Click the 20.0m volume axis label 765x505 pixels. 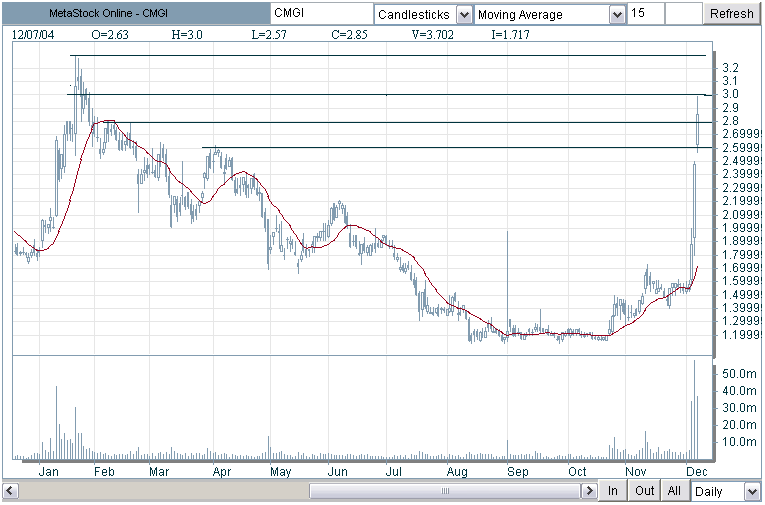[x=739, y=425]
